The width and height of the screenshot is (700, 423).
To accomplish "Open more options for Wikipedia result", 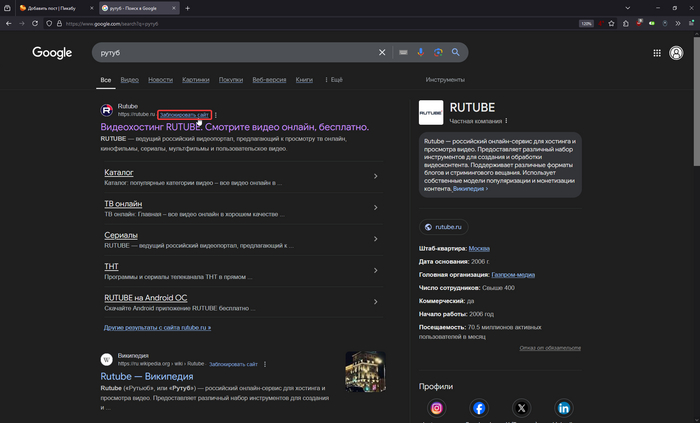I will pyautogui.click(x=265, y=364).
